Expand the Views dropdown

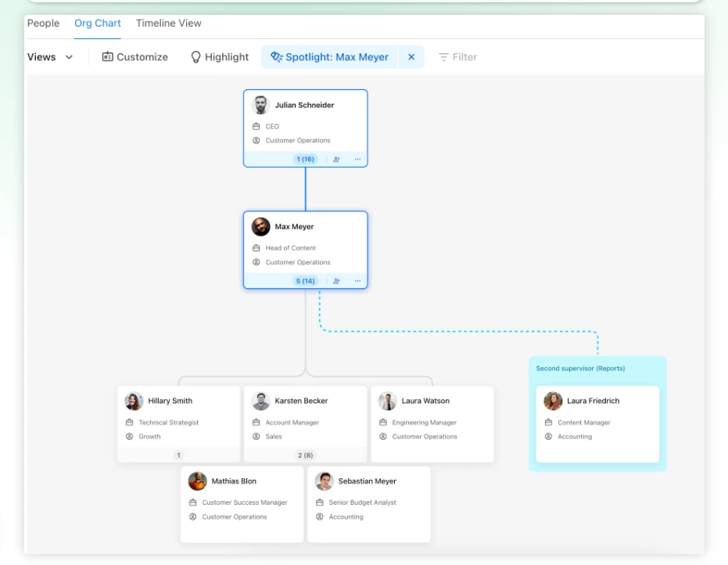pos(50,57)
